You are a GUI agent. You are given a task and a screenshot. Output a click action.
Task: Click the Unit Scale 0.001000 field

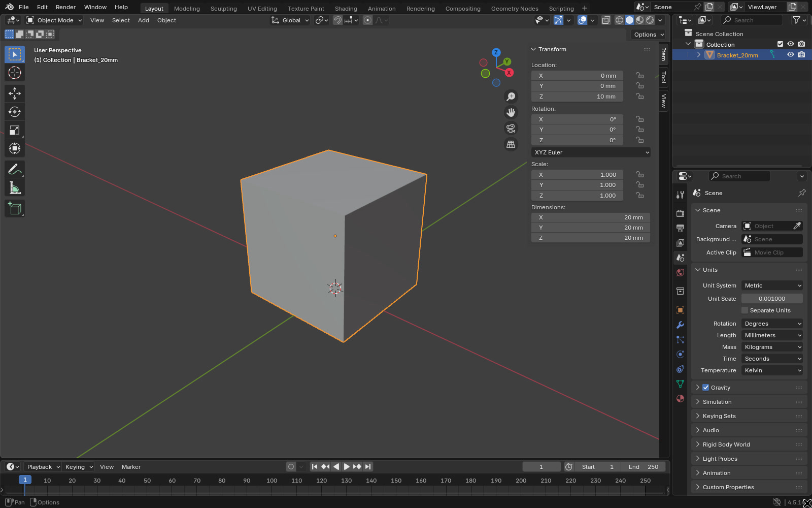click(x=772, y=299)
